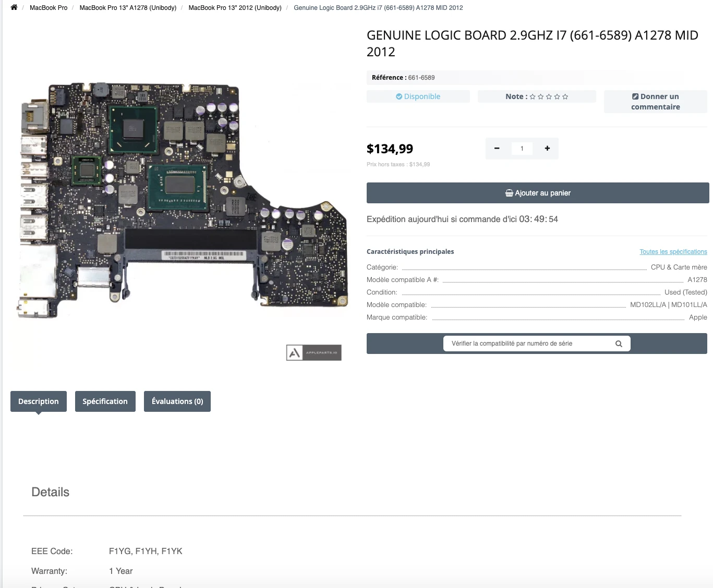
Task: Click the Référence 661-6589 text
Action: (403, 78)
